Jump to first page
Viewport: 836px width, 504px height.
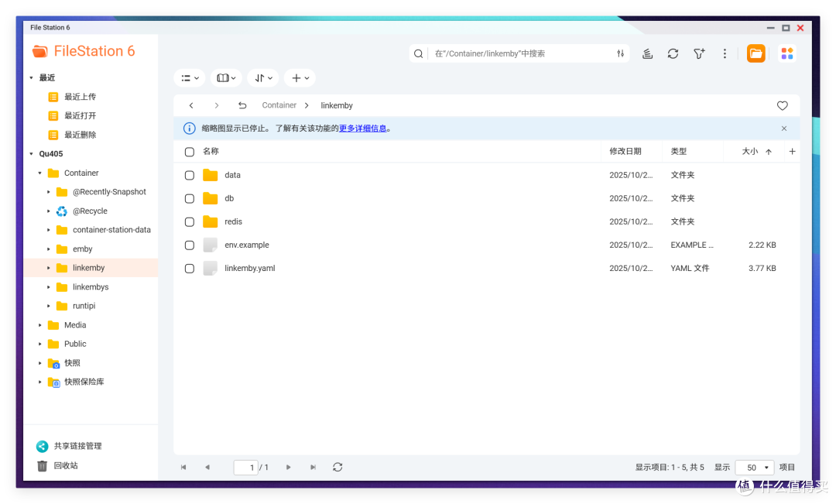pos(183,467)
